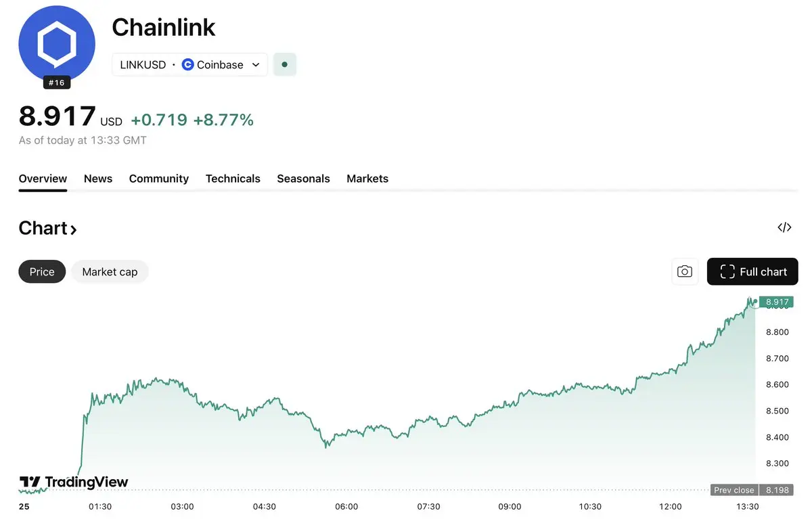812x519 pixels.
Task: Take a chart snapshot with camera icon
Action: click(x=685, y=271)
